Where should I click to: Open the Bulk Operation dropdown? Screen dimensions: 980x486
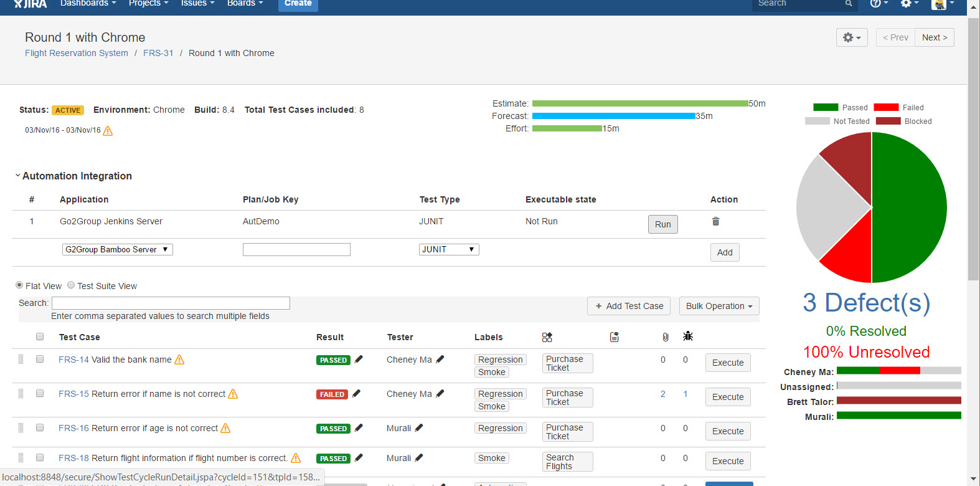(719, 306)
